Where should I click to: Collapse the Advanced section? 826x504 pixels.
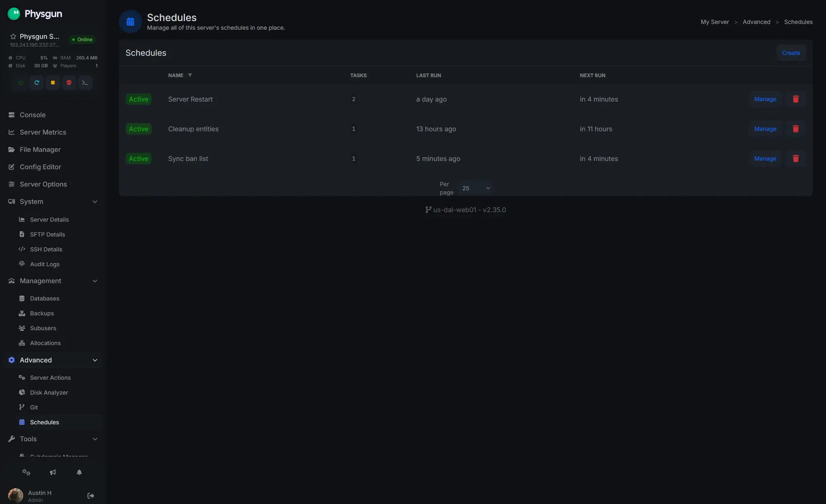tap(53, 360)
